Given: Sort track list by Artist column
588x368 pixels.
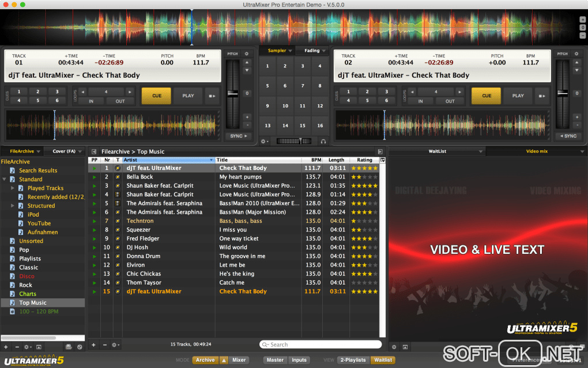Looking at the screenshot, I should click(x=168, y=160).
